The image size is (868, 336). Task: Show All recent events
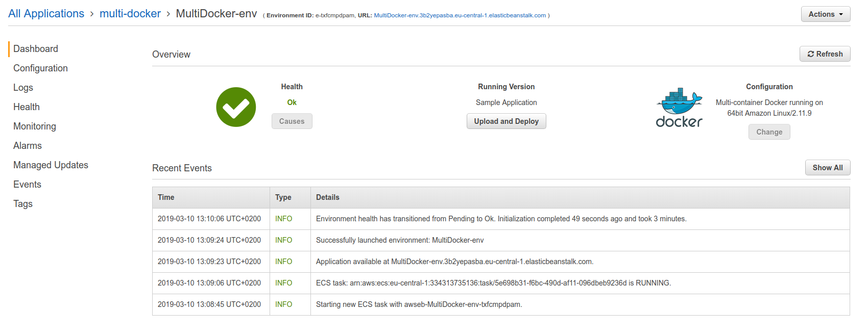click(827, 168)
